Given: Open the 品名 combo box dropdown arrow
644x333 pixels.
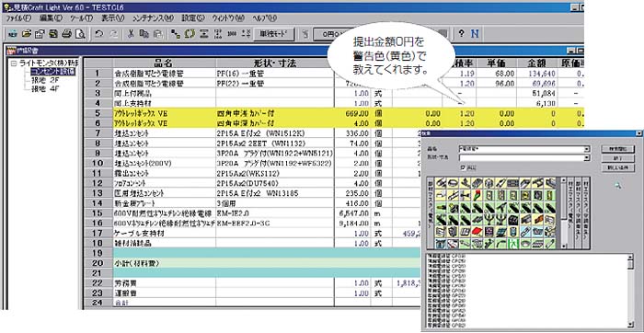Looking at the screenshot, I should 587,149.
